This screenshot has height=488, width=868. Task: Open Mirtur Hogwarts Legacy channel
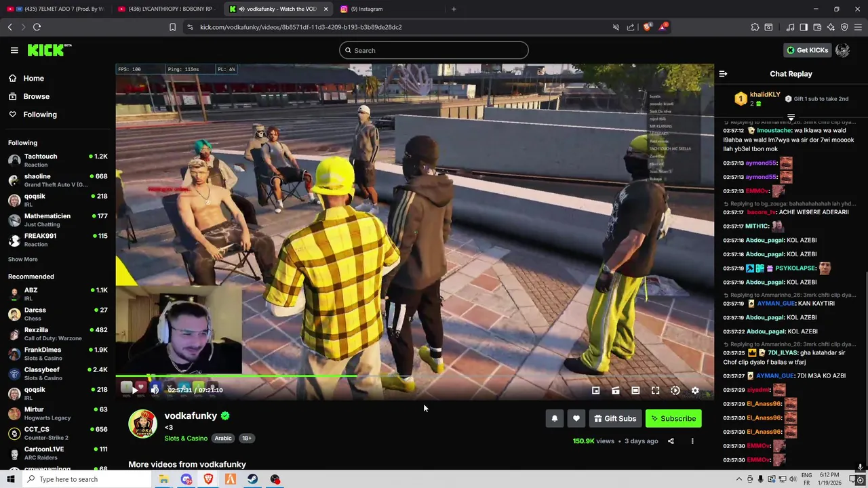pyautogui.click(x=58, y=413)
